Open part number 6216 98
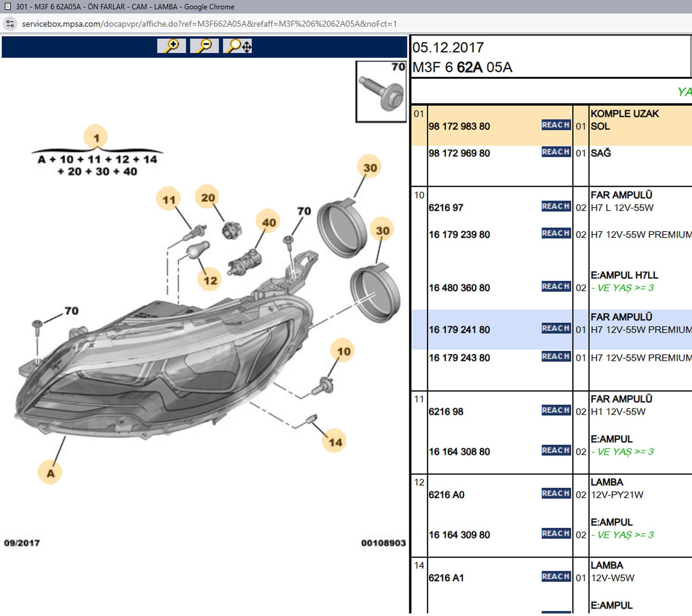The height and width of the screenshot is (616, 692). tap(446, 412)
